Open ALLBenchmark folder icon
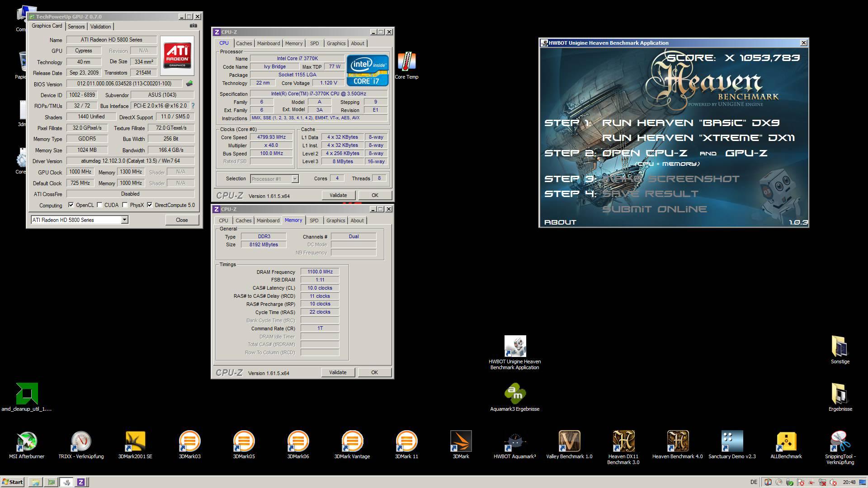This screenshot has width=868, height=488. pos(786,445)
